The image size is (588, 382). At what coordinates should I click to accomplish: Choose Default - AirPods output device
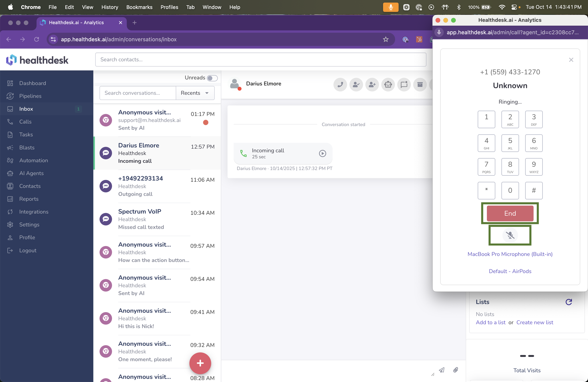[510, 271]
